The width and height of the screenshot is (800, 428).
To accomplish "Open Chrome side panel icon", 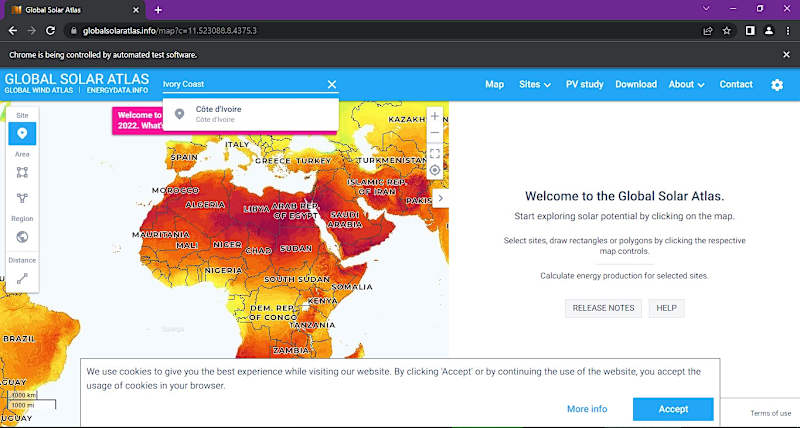I will pos(749,31).
